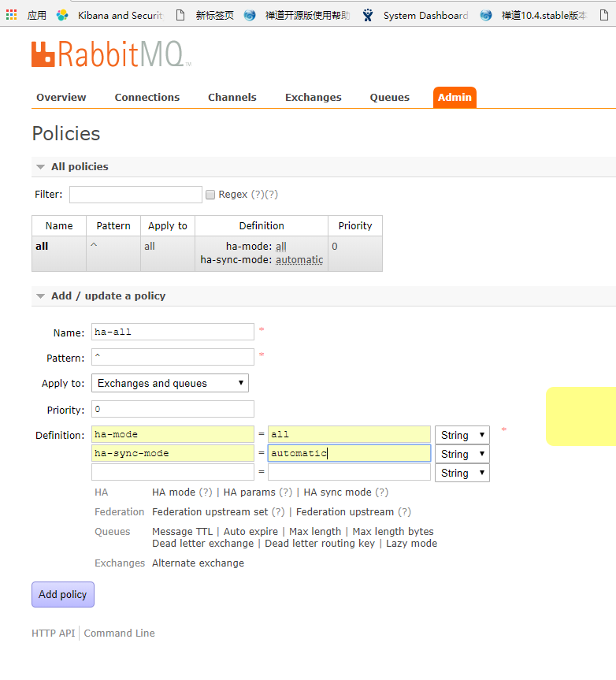This screenshot has width=616, height=680.
Task: Open the HA params (?) help
Action: pos(286,492)
